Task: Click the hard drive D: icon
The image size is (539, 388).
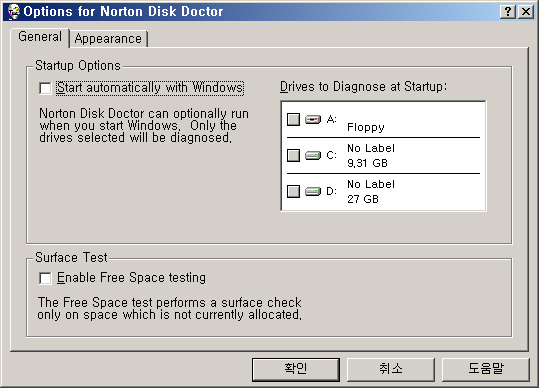Action: (x=313, y=191)
